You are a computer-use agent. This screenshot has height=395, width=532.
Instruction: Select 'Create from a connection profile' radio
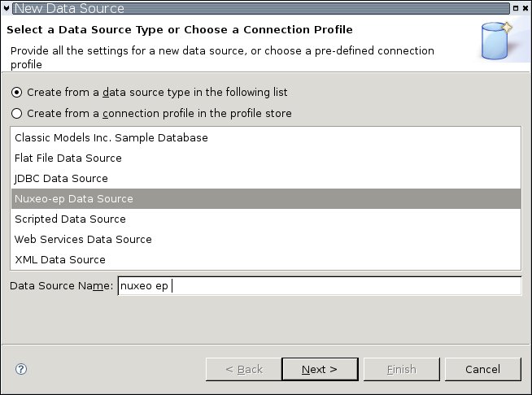click(17, 113)
